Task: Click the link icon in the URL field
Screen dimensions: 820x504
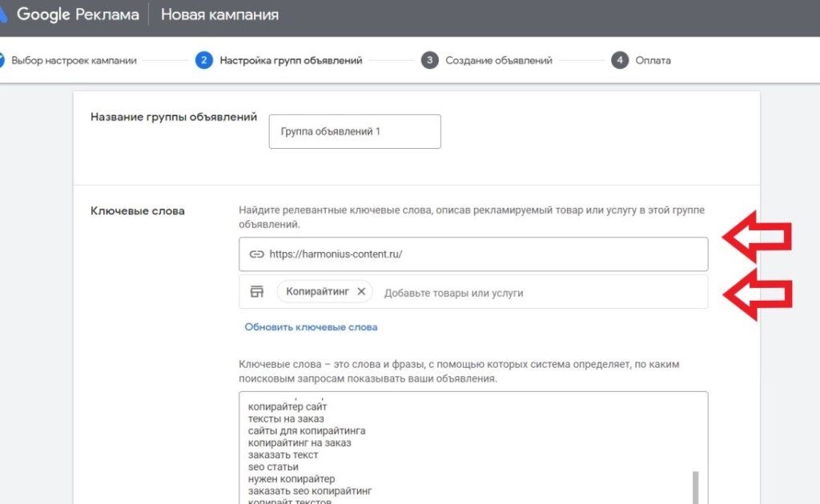Action: [x=256, y=254]
